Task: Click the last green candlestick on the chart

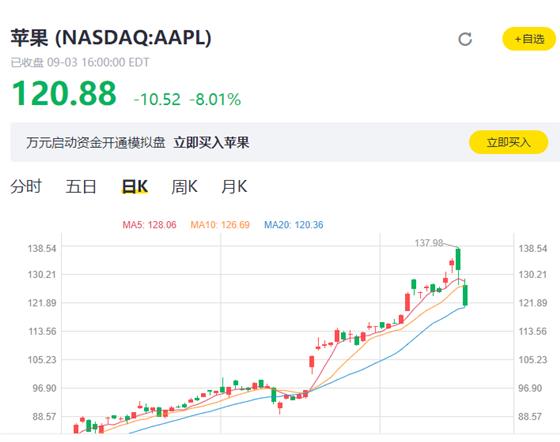Action: click(x=465, y=295)
